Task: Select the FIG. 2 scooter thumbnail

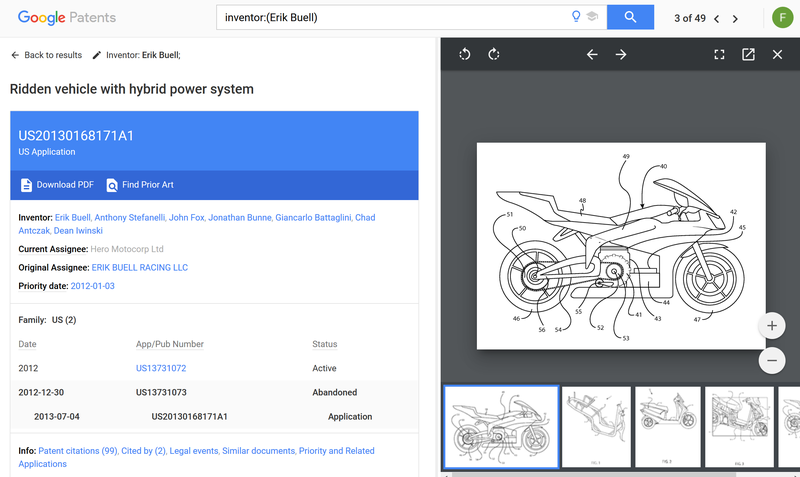Action: pos(668,427)
